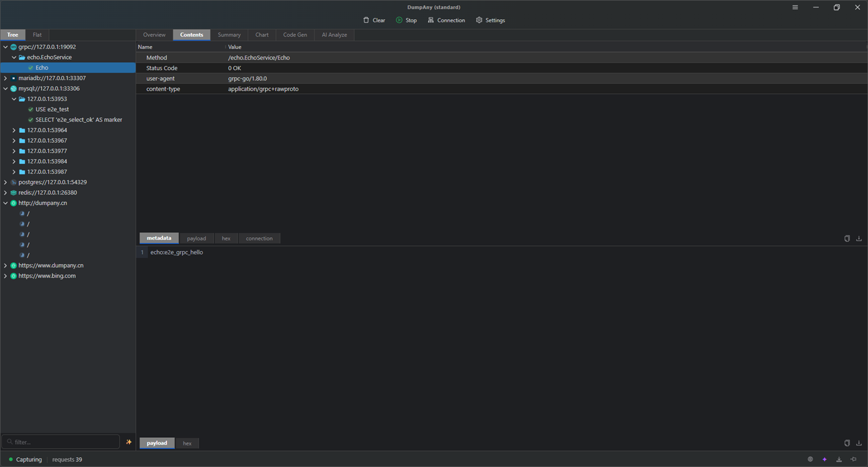
Task: Open the Connection toolbar item
Action: 445,20
